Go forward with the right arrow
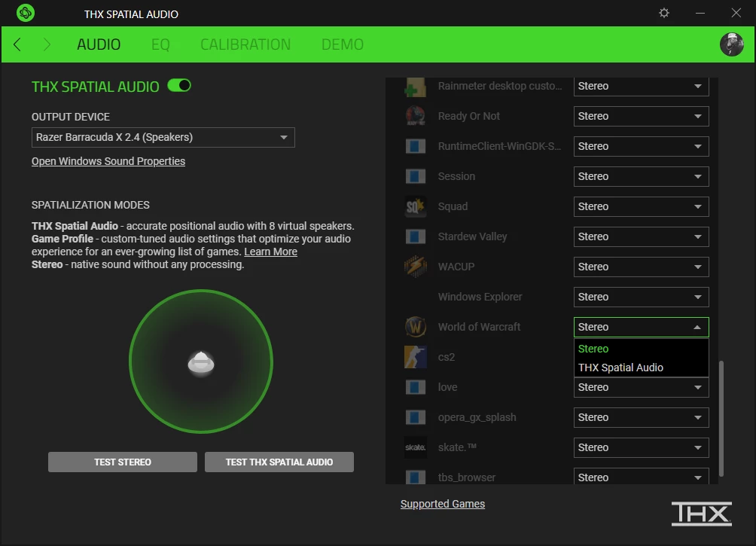This screenshot has height=546, width=756. (47, 44)
